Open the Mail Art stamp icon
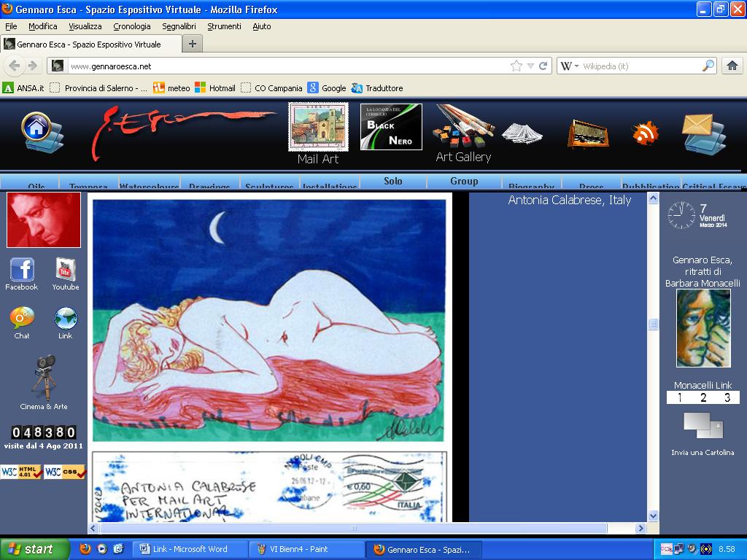The width and height of the screenshot is (747, 560). (318, 126)
